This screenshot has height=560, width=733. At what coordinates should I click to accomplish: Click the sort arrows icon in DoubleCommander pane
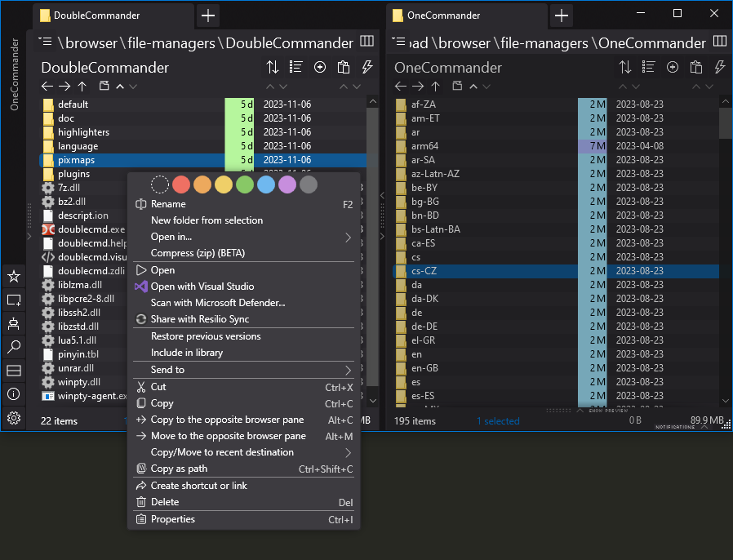273,68
